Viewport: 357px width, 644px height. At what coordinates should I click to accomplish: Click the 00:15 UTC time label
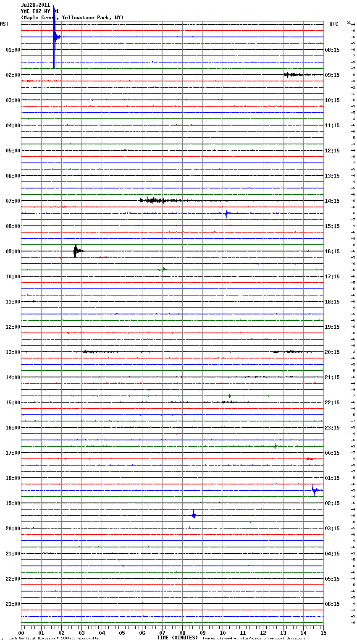(332, 453)
